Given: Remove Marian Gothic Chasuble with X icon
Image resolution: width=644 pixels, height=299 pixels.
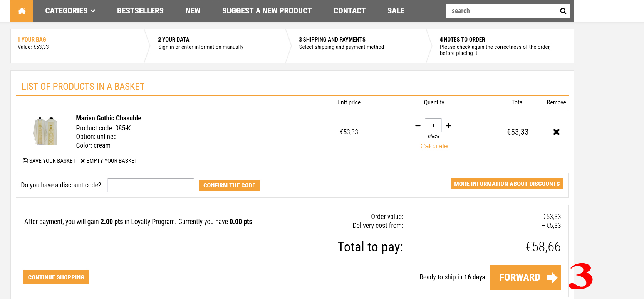Looking at the screenshot, I should 556,132.
